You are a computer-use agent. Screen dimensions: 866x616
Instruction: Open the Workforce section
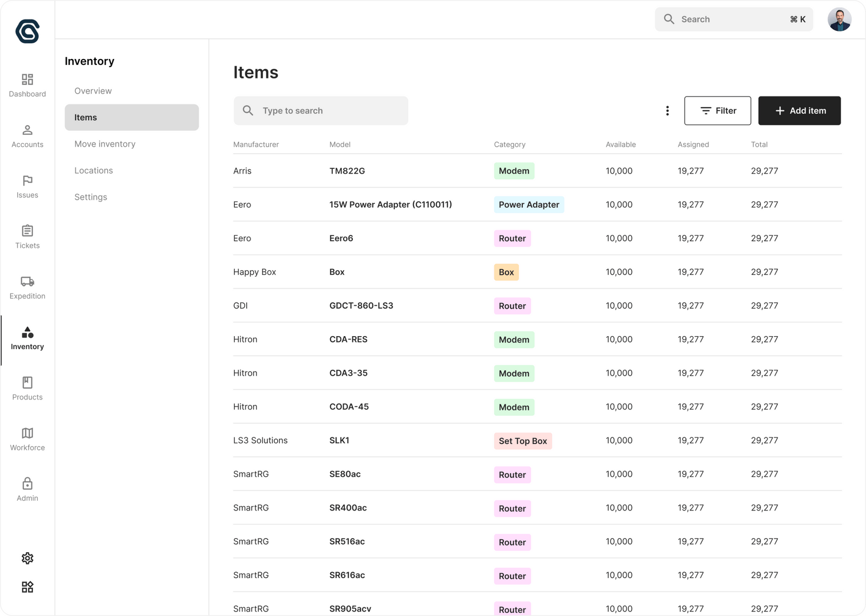point(27,438)
